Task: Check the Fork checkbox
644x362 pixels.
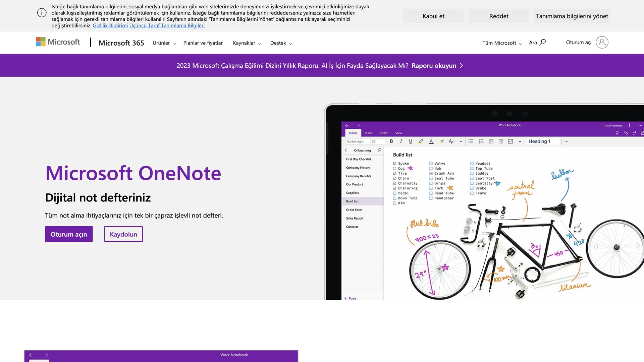Action: point(431,188)
